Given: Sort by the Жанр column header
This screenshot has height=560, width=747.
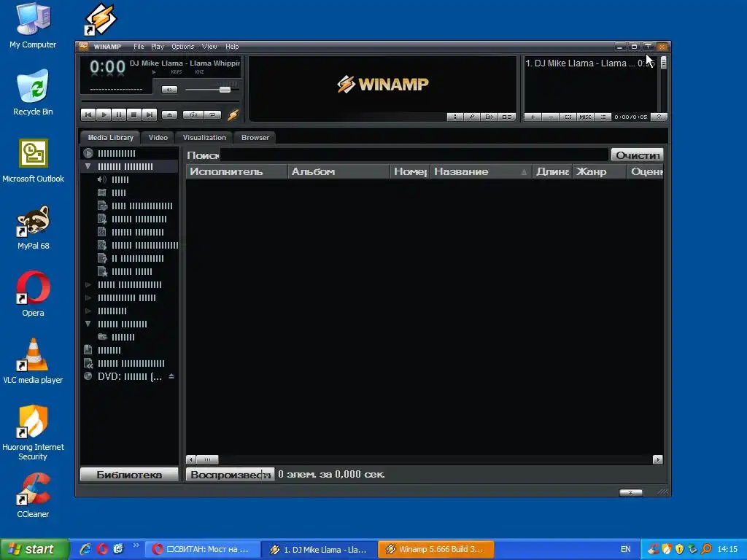Looking at the screenshot, I should tap(600, 171).
